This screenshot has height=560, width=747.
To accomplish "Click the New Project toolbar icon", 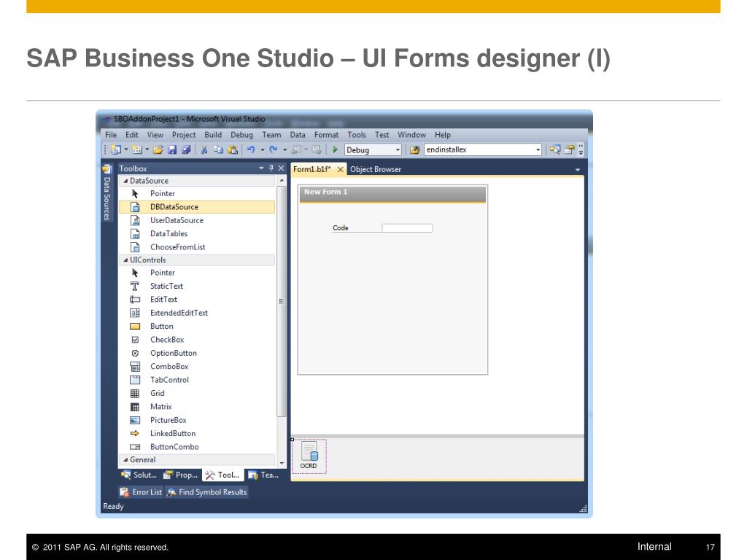I will (116, 149).
